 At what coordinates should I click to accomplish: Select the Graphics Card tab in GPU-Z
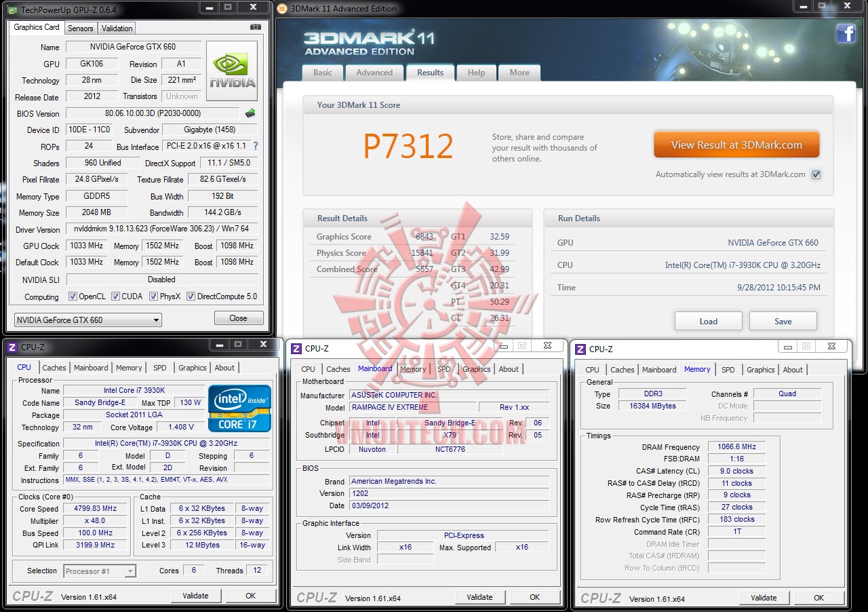[37, 27]
